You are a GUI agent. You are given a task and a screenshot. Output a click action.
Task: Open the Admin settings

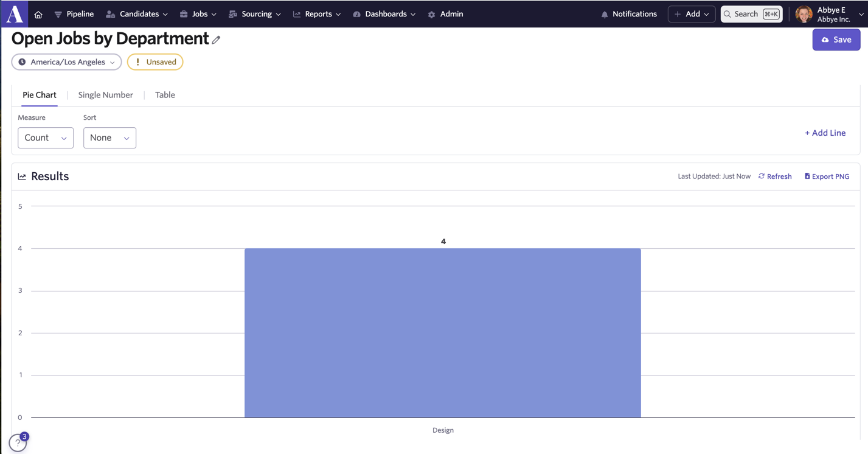pos(445,14)
